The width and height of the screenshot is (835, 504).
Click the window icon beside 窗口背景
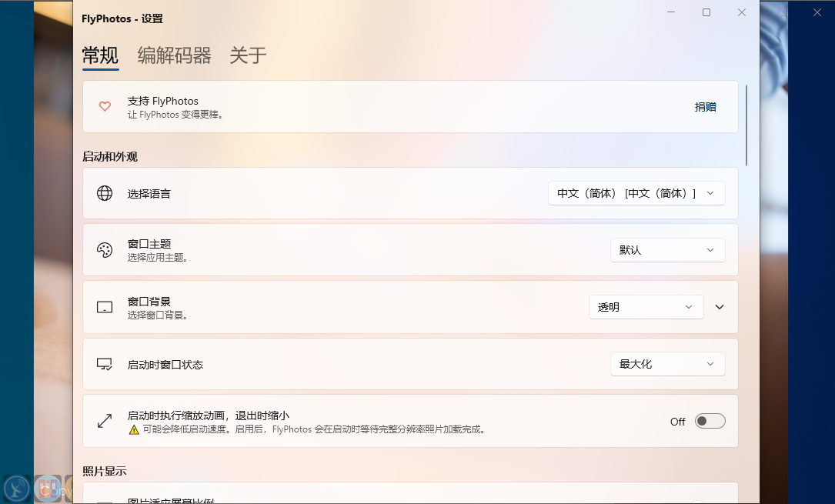coord(105,307)
